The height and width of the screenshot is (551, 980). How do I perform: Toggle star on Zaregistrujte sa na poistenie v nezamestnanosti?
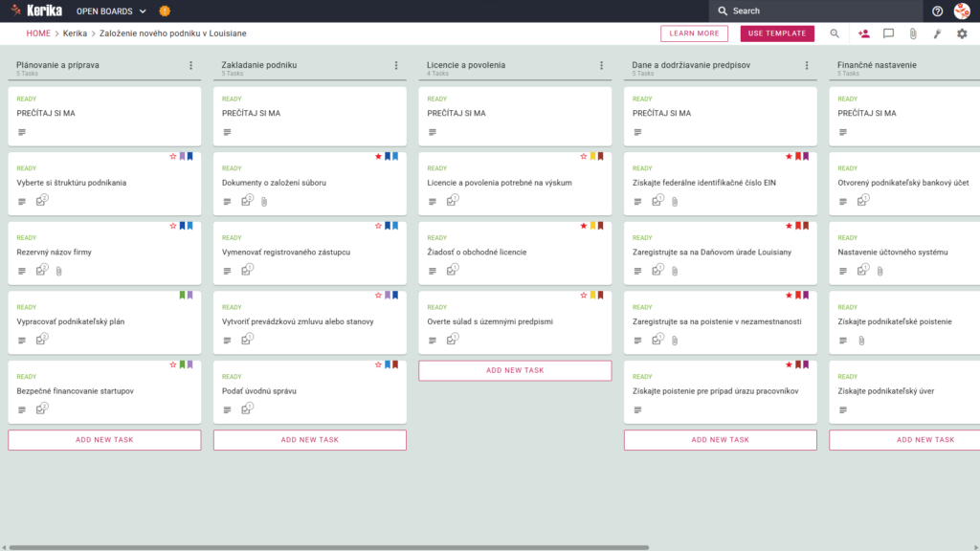pos(789,295)
